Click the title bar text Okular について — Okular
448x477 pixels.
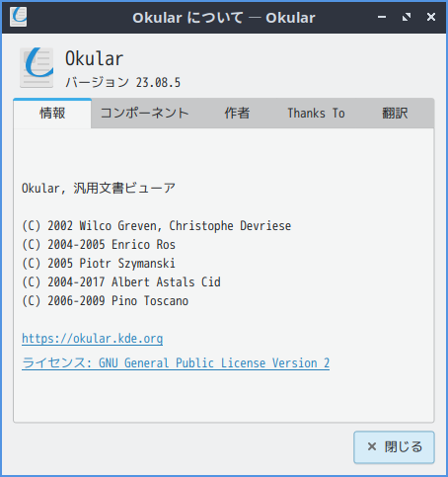click(x=224, y=18)
